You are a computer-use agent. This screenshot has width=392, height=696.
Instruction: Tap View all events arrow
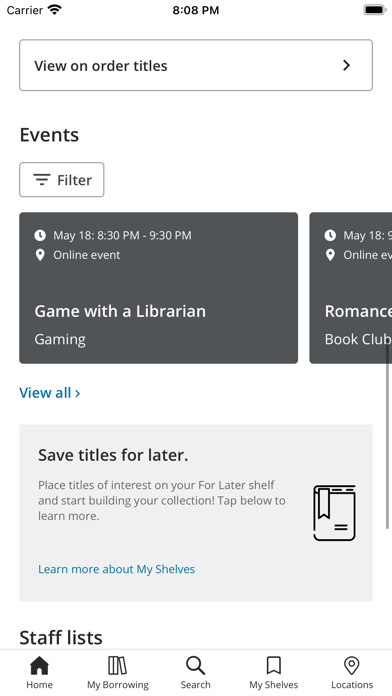click(78, 393)
